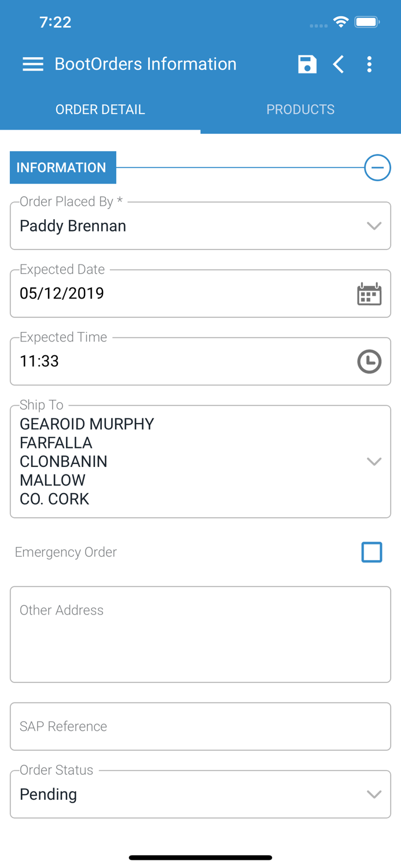The width and height of the screenshot is (401, 868).
Task: Enable the Emergency Order checkbox
Action: pos(372,552)
